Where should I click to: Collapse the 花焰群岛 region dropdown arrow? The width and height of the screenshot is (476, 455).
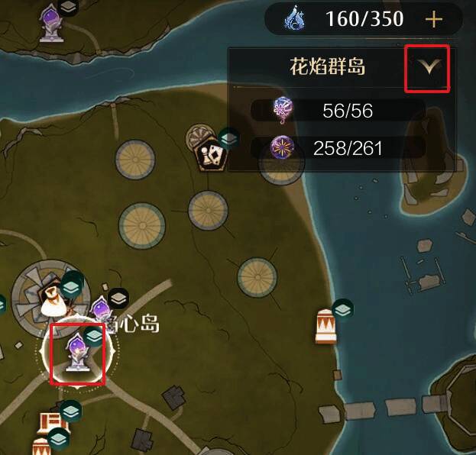[429, 66]
